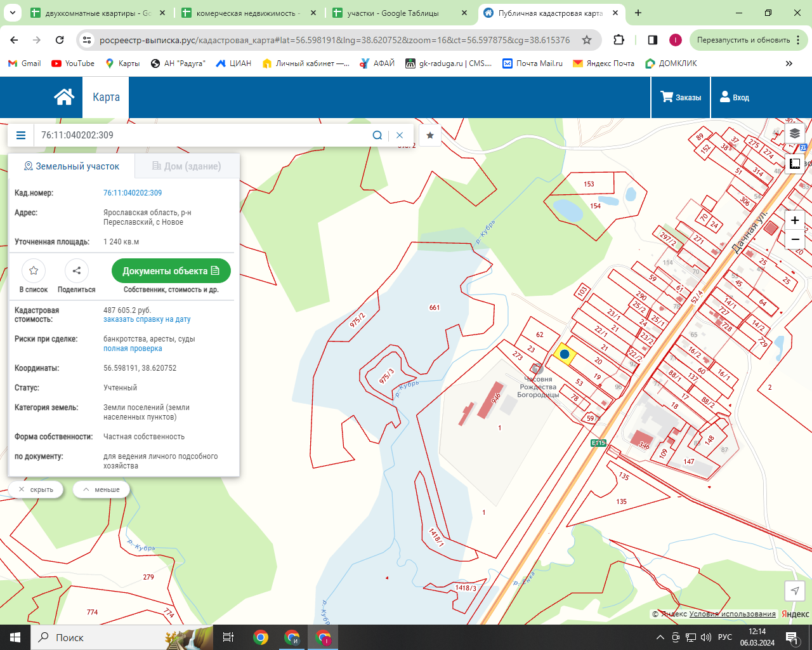This screenshot has width=812, height=650.
Task: Hide the info panel with скрыть
Action: coord(36,489)
